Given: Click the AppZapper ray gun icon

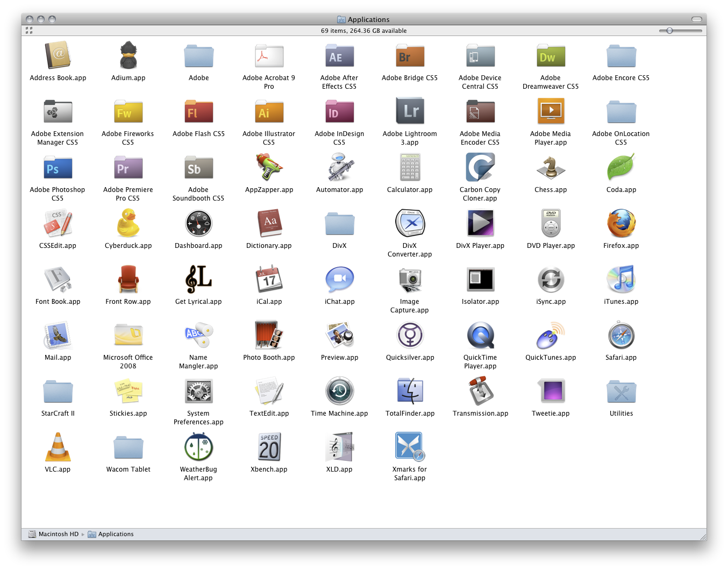Looking at the screenshot, I should coord(269,167).
